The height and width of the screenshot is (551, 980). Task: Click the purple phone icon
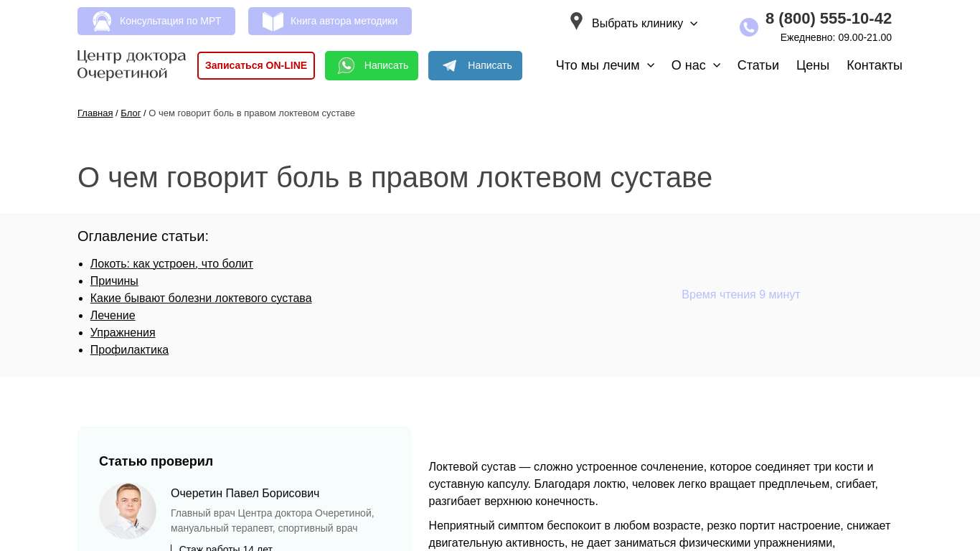point(748,27)
